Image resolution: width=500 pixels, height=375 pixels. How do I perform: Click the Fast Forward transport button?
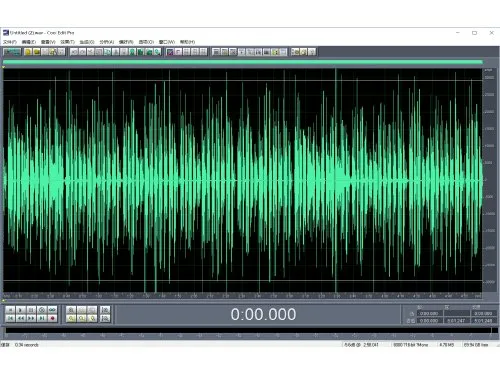click(31, 318)
